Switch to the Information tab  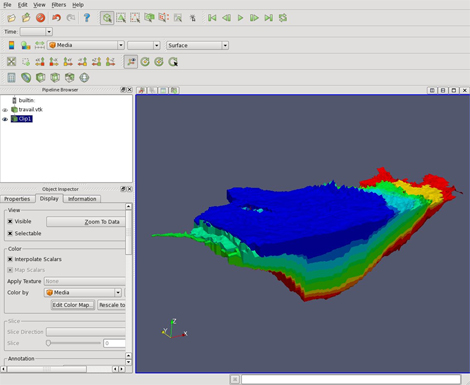tap(82, 199)
